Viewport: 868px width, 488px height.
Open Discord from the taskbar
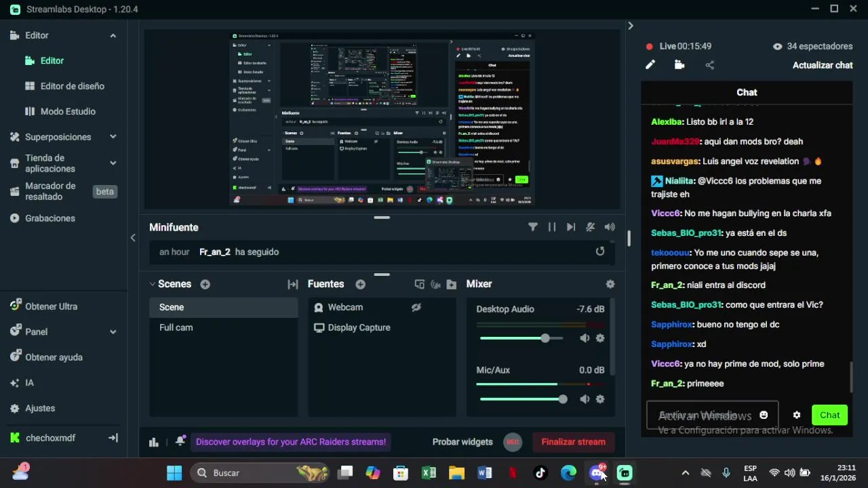pyautogui.click(x=597, y=472)
